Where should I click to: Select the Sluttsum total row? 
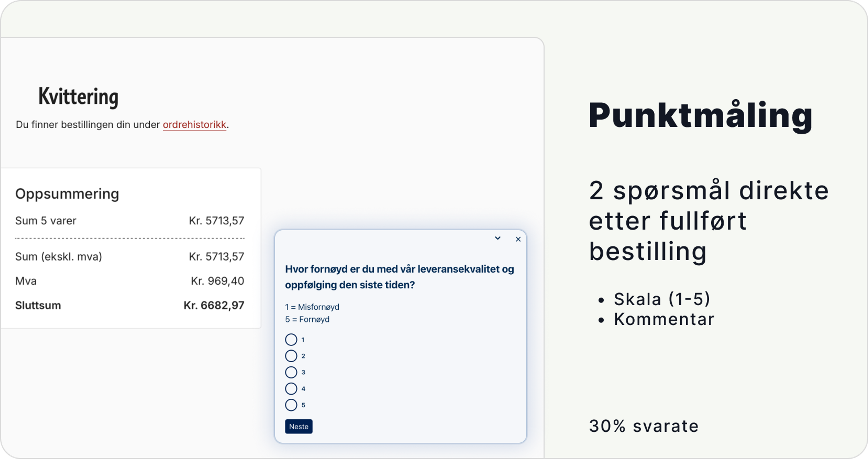[38, 305]
